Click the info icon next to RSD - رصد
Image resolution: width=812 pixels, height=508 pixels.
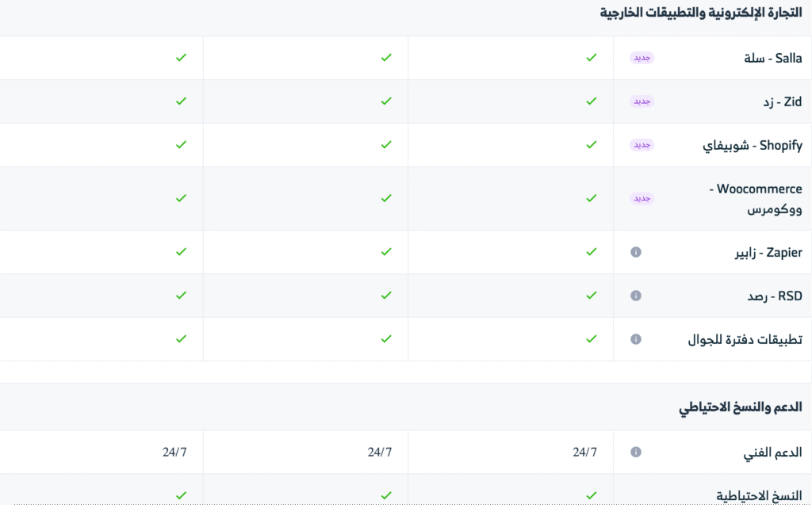pos(635,296)
